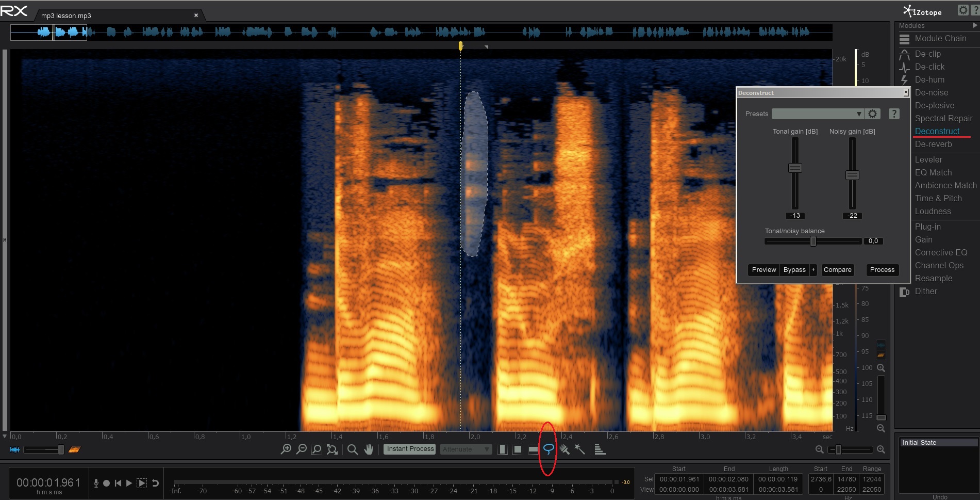Adjust the Tonal/noisy balance slider

pyautogui.click(x=813, y=241)
